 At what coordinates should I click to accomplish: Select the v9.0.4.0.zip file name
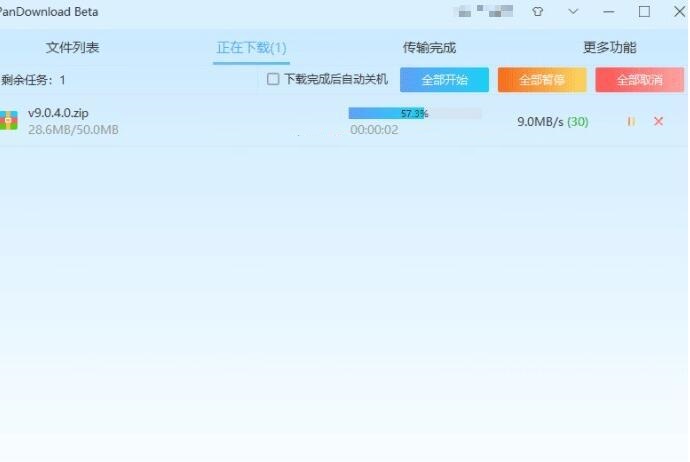point(59,113)
